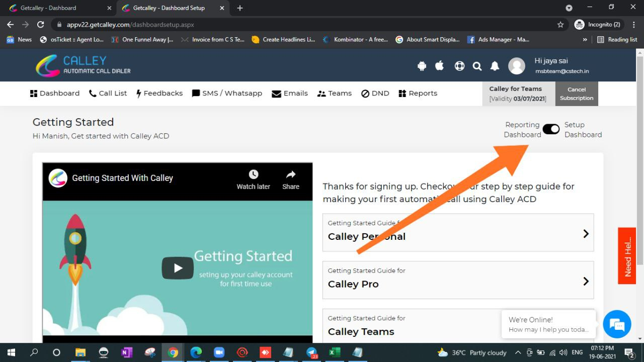Open Telegram from the taskbar
Viewport: 644px width, 362px height.
312,352
